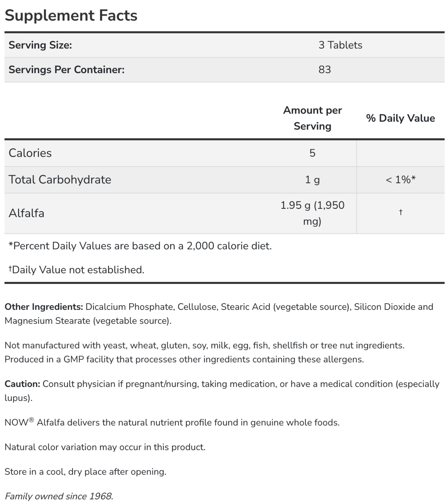Click the Family owned since 1968 text
446x504 pixels.
click(59, 496)
